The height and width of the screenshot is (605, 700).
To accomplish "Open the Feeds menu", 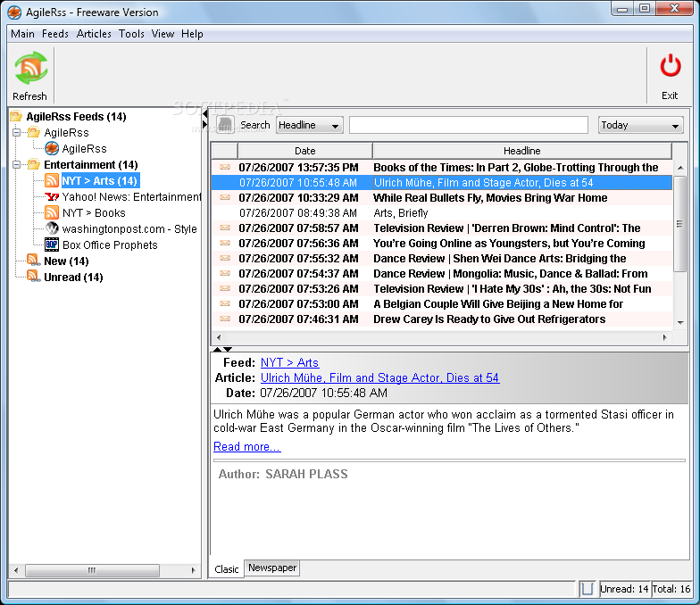I will 55,34.
